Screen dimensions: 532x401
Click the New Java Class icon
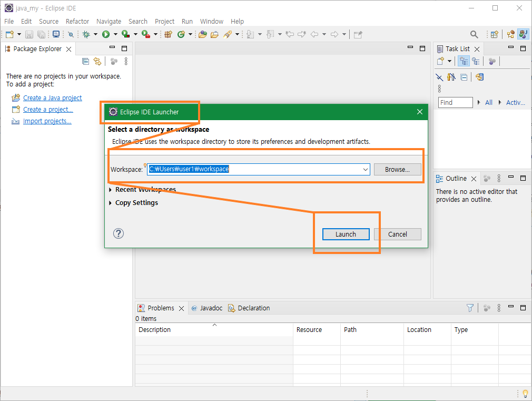181,34
